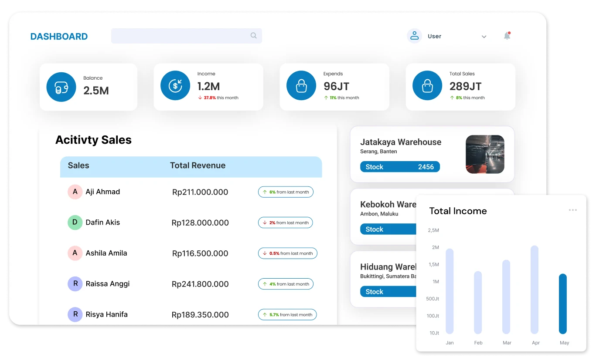Image resolution: width=596 pixels, height=364 pixels.
Task: Click the Balance coins wallet icon
Action: (x=61, y=87)
